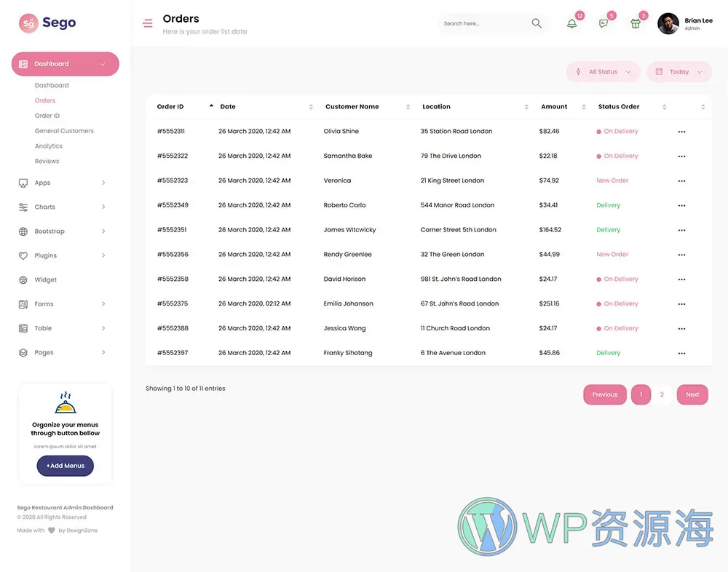728x572 pixels.
Task: Select the Charts sidebar icon
Action: [x=23, y=207]
